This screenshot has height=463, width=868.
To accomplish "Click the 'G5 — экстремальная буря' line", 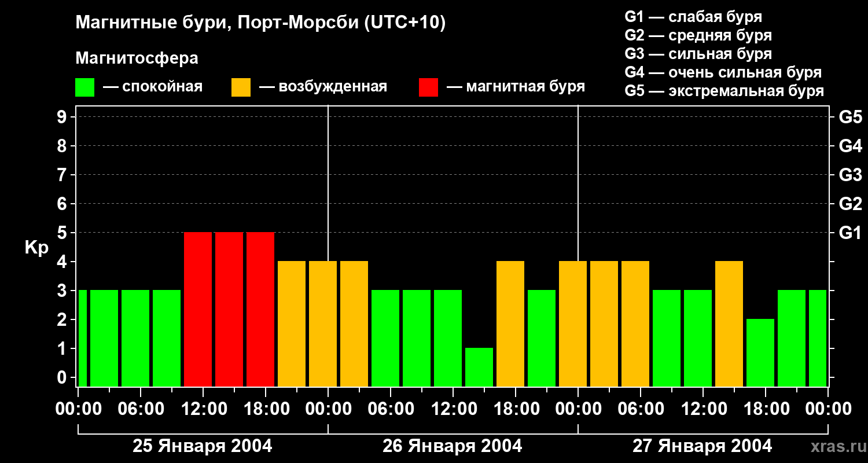I will coord(724,91).
